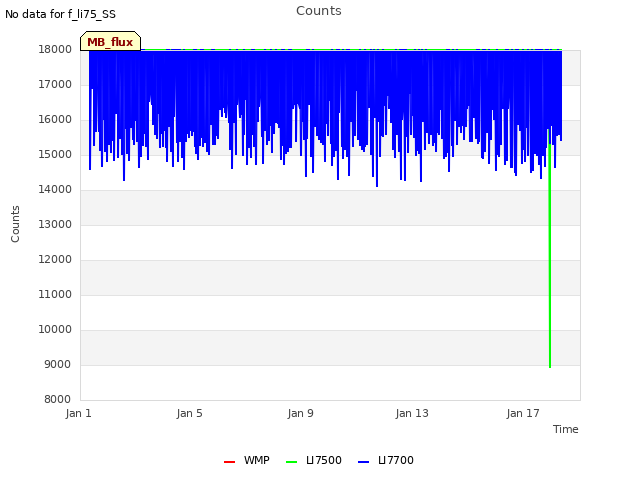The height and width of the screenshot is (480, 640).
Task: Click the Jan 13 x-axis tick label
Action: (x=412, y=413)
